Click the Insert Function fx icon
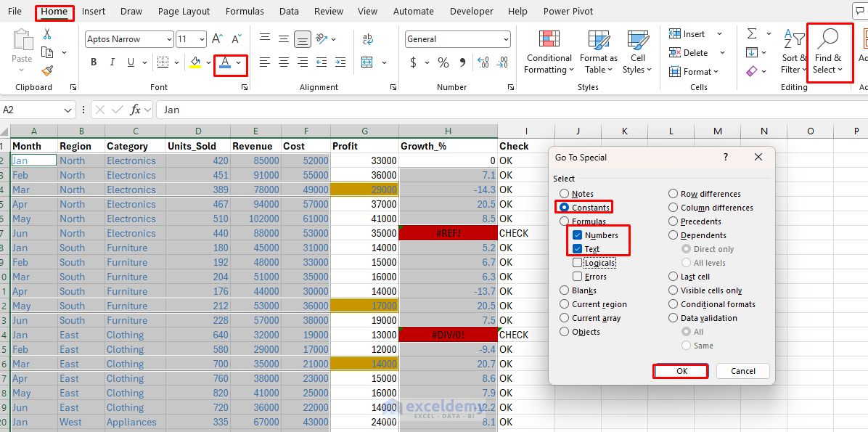The width and height of the screenshot is (868, 432). click(136, 110)
